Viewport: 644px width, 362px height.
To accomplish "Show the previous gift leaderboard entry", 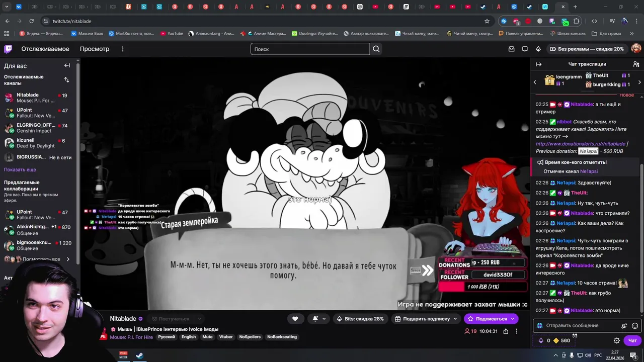I will point(535,82).
